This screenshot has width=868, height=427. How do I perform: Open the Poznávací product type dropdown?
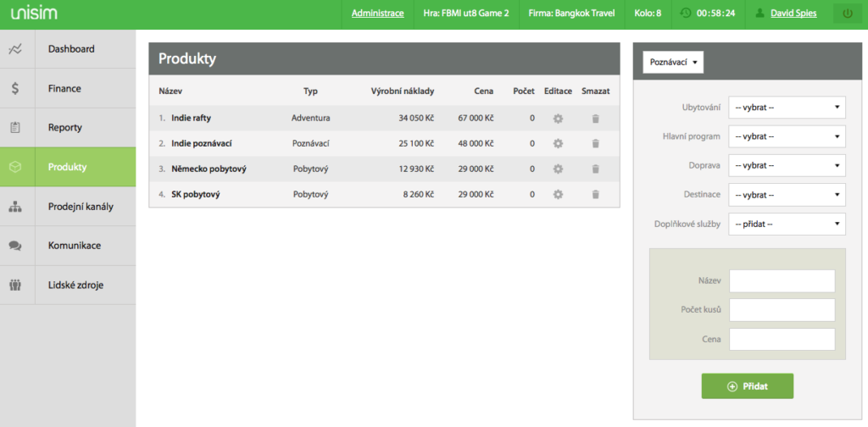coord(673,62)
